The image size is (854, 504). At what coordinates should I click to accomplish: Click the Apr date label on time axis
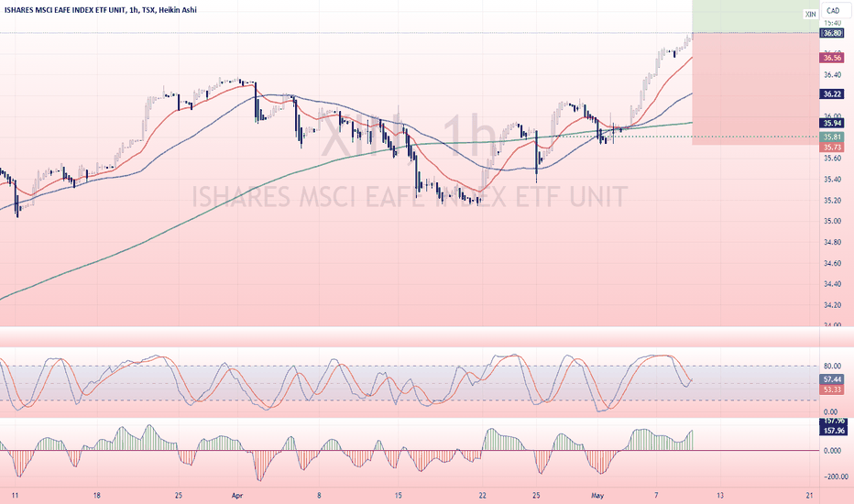point(237,495)
